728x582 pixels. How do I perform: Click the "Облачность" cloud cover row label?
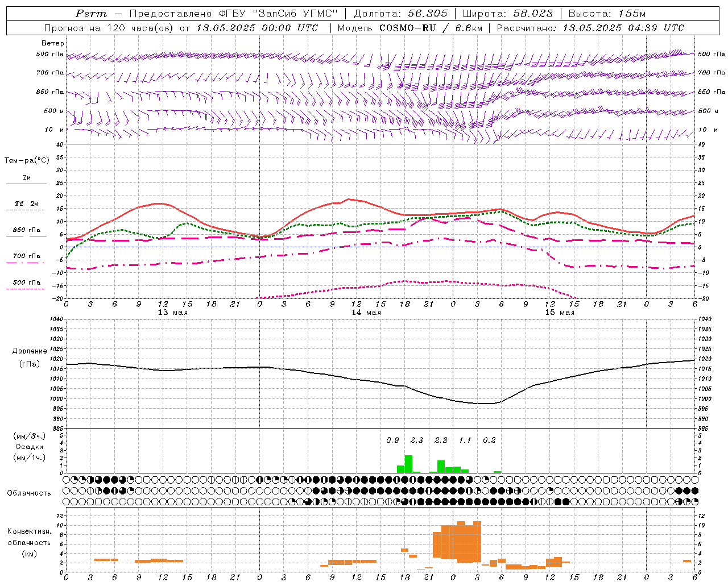click(x=29, y=493)
